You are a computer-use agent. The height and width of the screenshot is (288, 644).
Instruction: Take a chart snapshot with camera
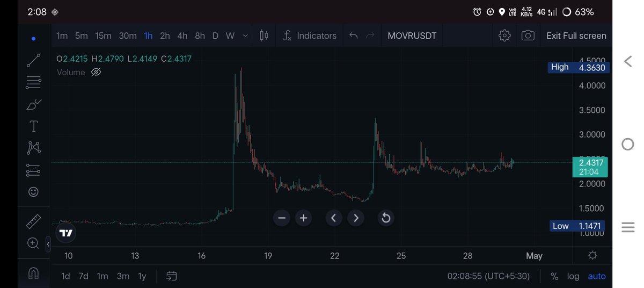pyautogui.click(x=528, y=36)
